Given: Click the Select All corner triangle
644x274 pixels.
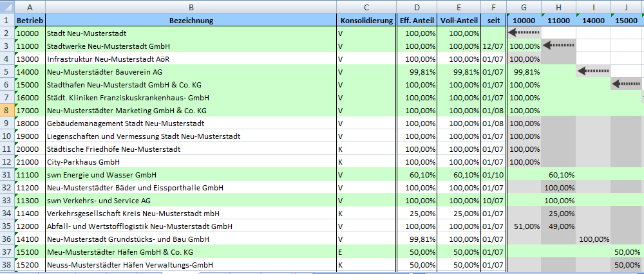Looking at the screenshot, I should [x=7, y=6].
